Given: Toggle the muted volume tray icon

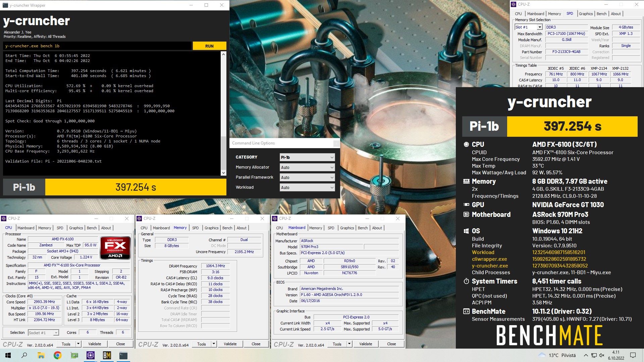Looking at the screenshot, I should pos(602,355).
